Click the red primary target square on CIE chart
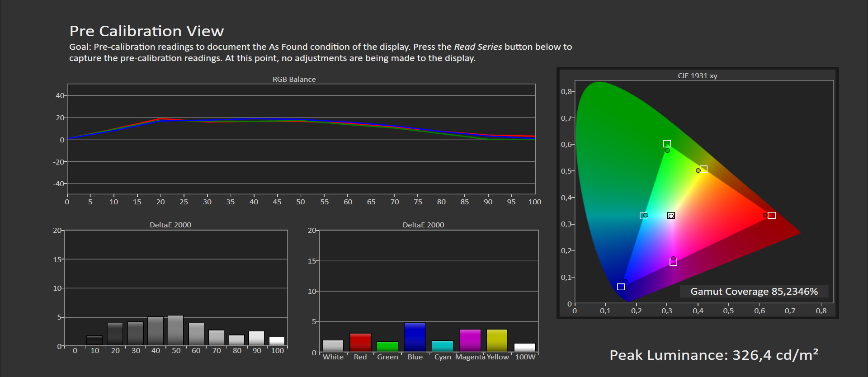Image resolution: width=868 pixels, height=377 pixels. pos(772,215)
